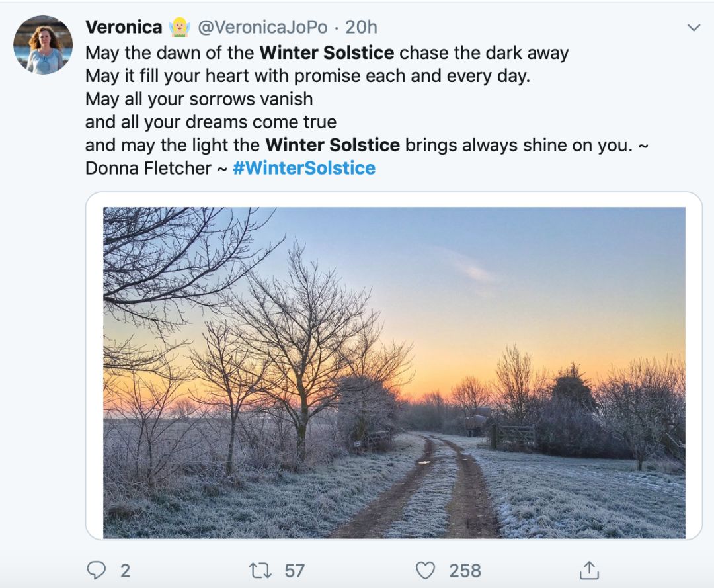Click the fairy emoji beside Veronica's name
Viewport: 714px width, 588px height.
pyautogui.click(x=180, y=27)
